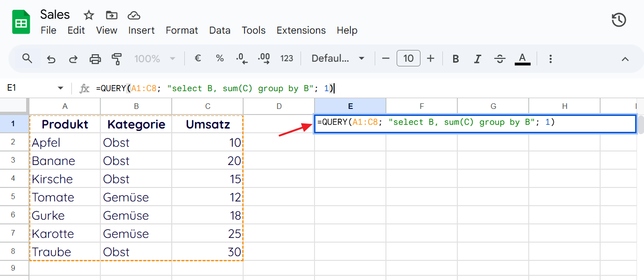Viewport: 644px width, 280px height.
Task: Open the text color picker
Action: click(x=522, y=59)
